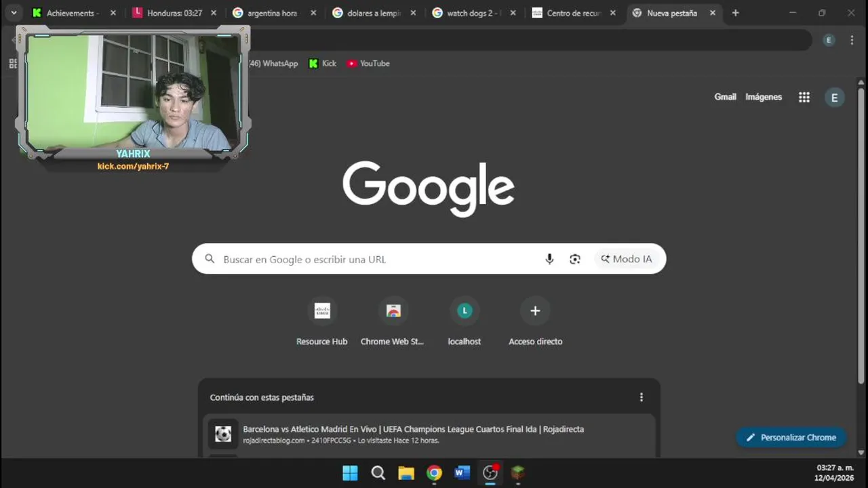
Task: Open localhost shortcut icon
Action: (x=465, y=310)
